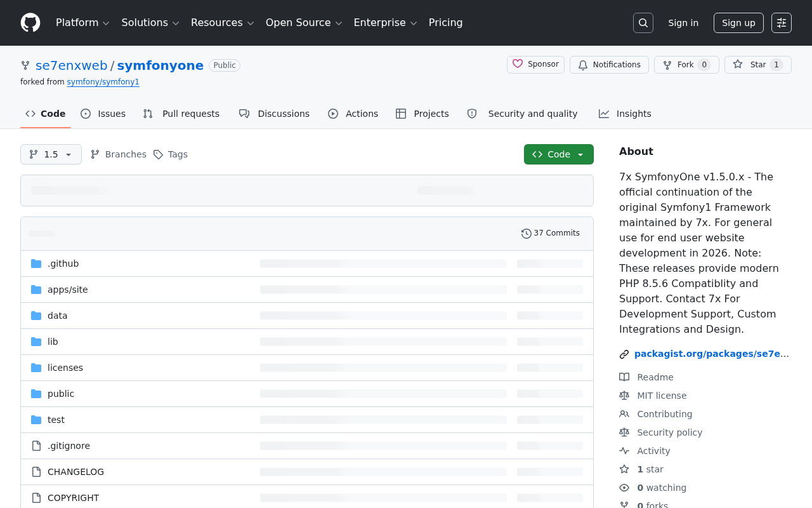Viewport: 812px width, 508px height.
Task: Click the star icon beside 1 star
Action: click(624, 469)
